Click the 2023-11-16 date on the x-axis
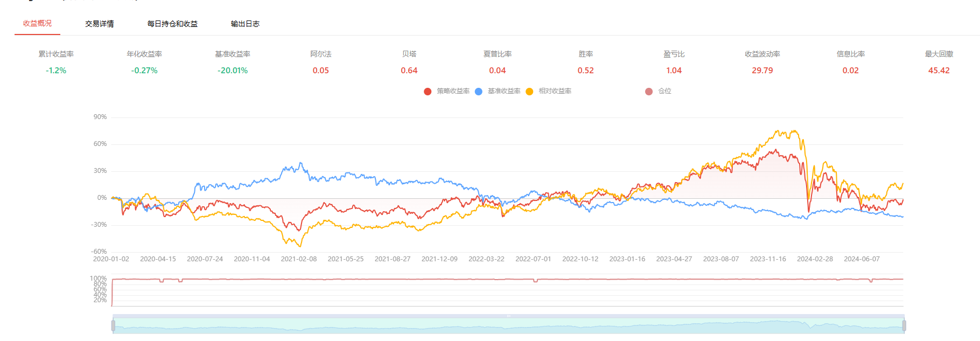 pos(768,259)
